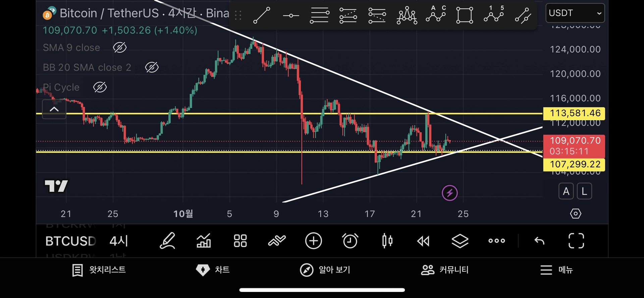Select the trend line drawing tool

point(262,15)
